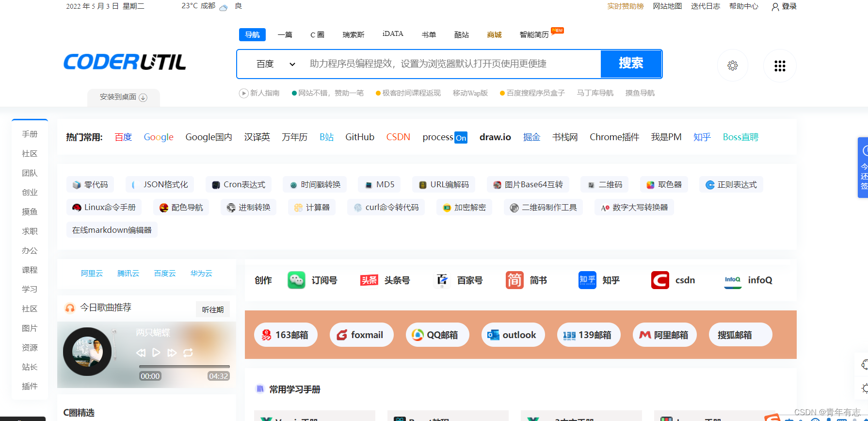The height and width of the screenshot is (421, 868).
Task: Open the 阿里云 link
Action: 92,274
